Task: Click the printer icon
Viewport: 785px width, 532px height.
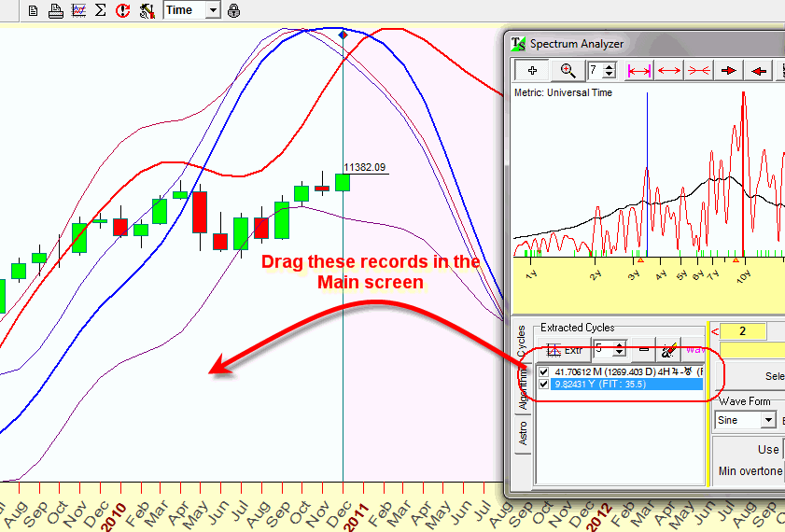Action: (55, 10)
